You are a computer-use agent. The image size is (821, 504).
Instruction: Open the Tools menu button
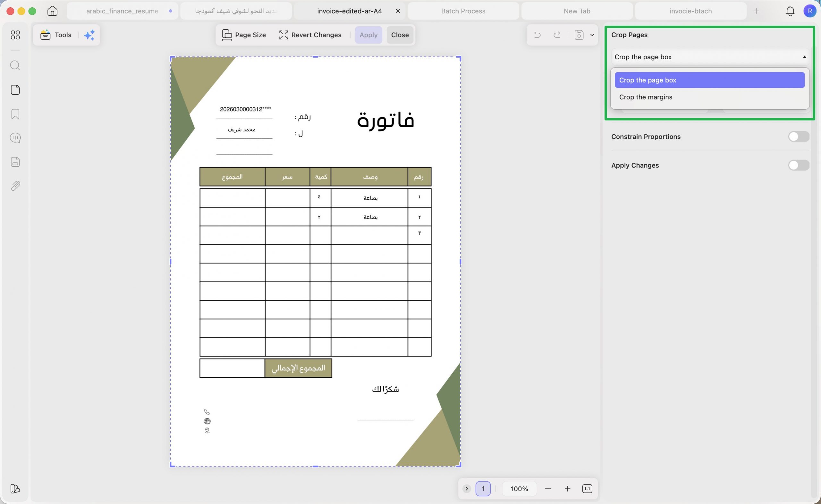click(56, 35)
